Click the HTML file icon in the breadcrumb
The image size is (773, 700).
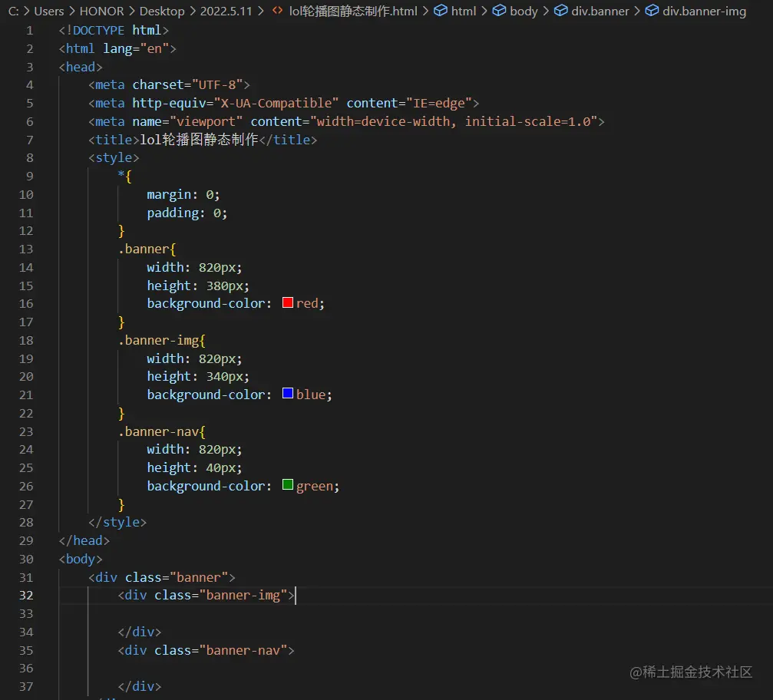click(278, 10)
